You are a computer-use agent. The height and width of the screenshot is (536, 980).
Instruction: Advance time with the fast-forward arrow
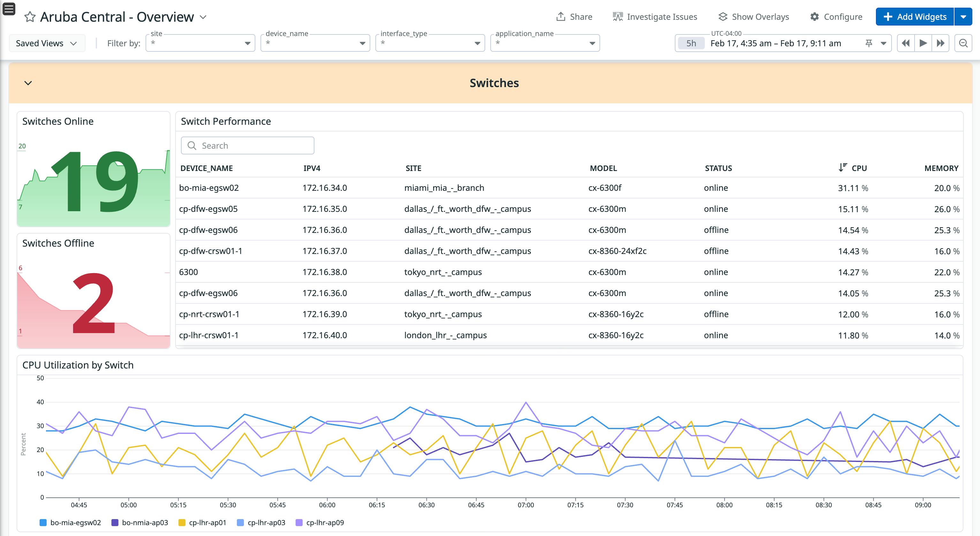click(940, 43)
